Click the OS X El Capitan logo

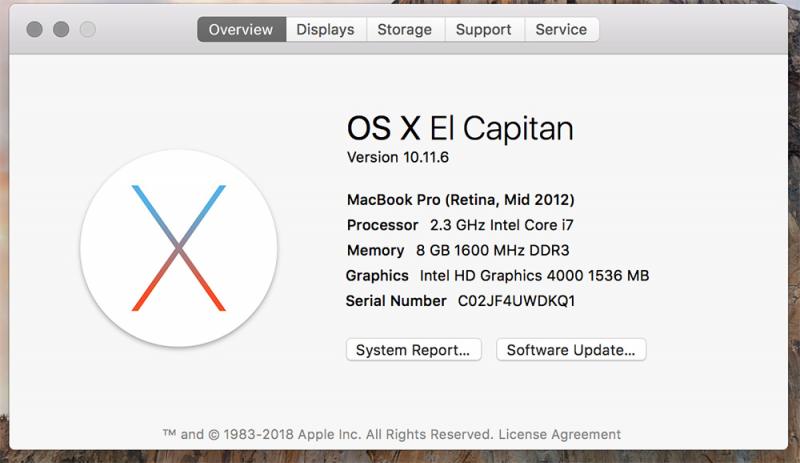179,248
